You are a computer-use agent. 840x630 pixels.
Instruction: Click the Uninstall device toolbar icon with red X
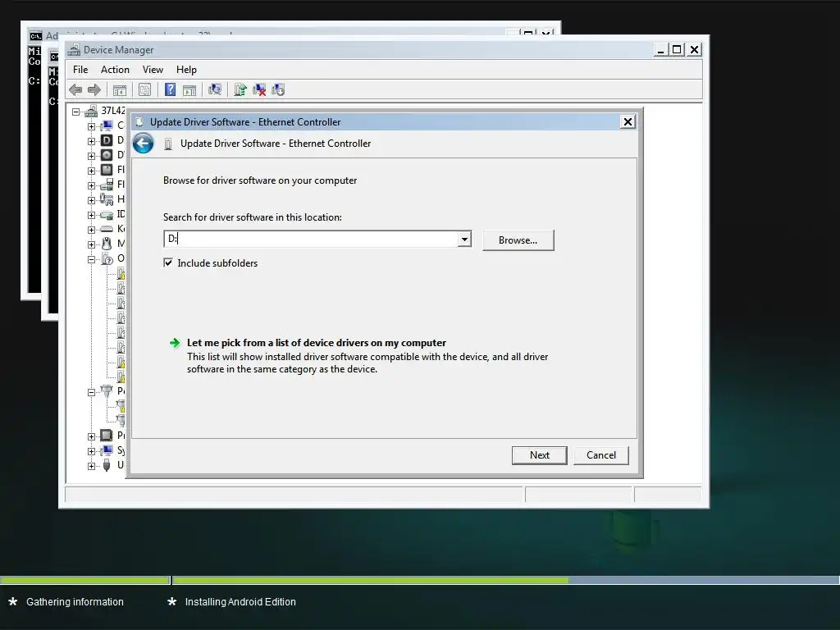pos(259,89)
